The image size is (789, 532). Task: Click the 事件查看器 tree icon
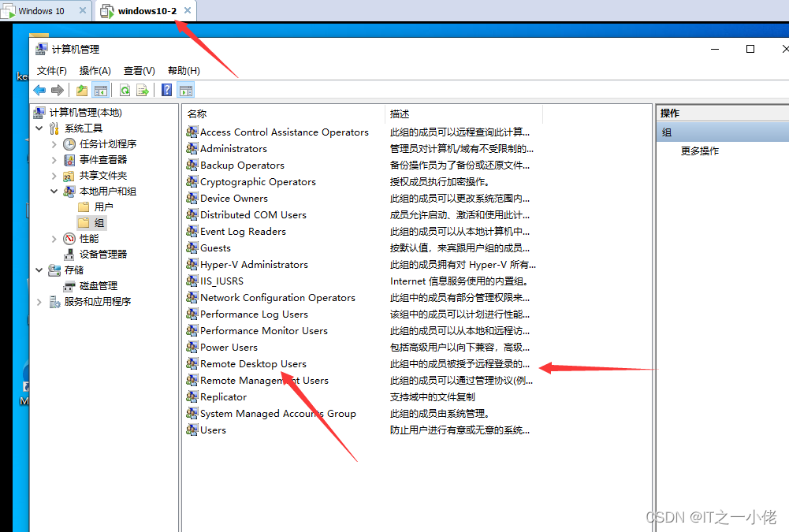69,160
